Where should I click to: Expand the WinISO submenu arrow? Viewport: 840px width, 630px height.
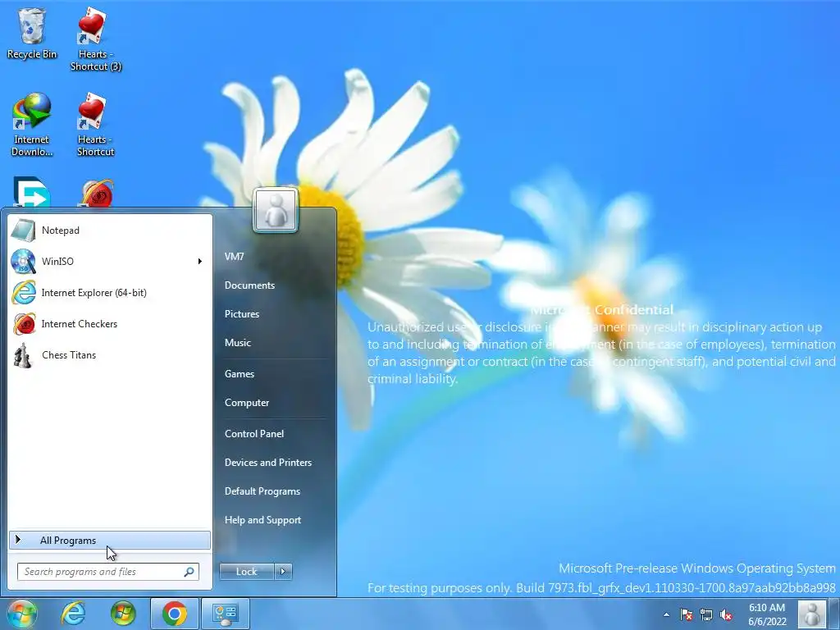(x=199, y=262)
